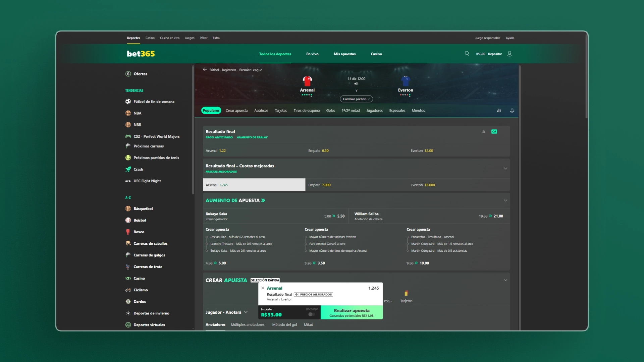Click the bet365 logo
The height and width of the screenshot is (362, 644).
[x=141, y=54]
